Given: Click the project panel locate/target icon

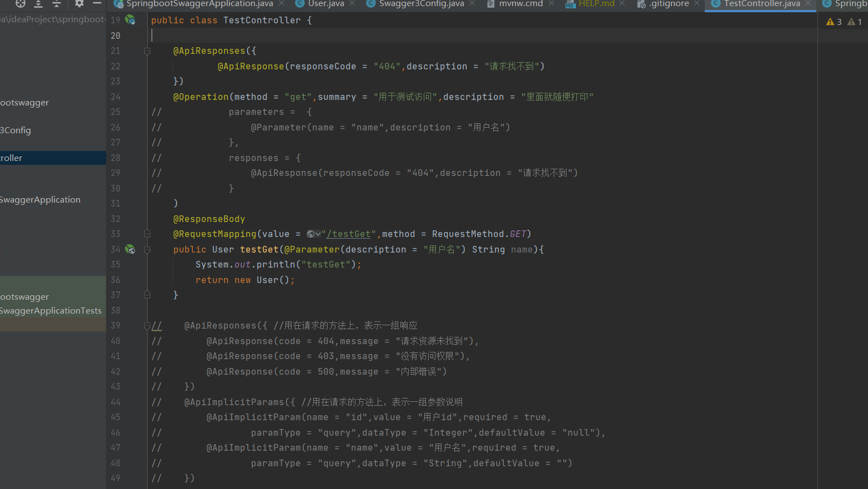Looking at the screenshot, I should pyautogui.click(x=21, y=3).
